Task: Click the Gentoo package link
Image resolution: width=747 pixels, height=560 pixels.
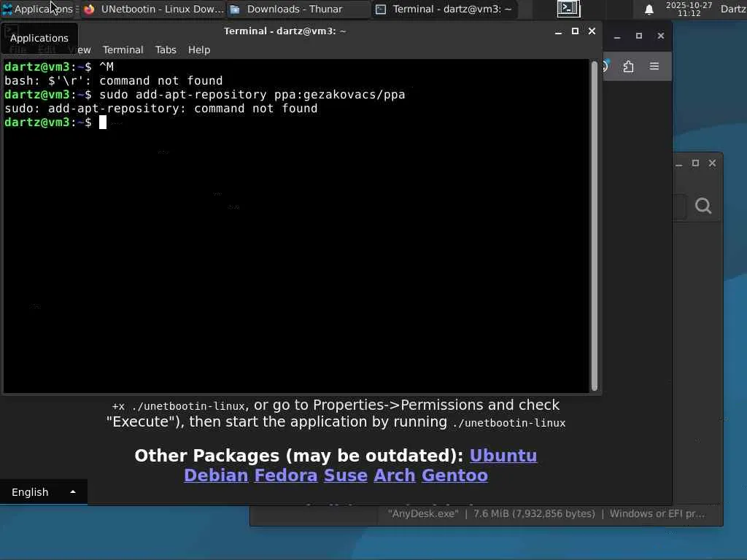Action: tap(454, 475)
